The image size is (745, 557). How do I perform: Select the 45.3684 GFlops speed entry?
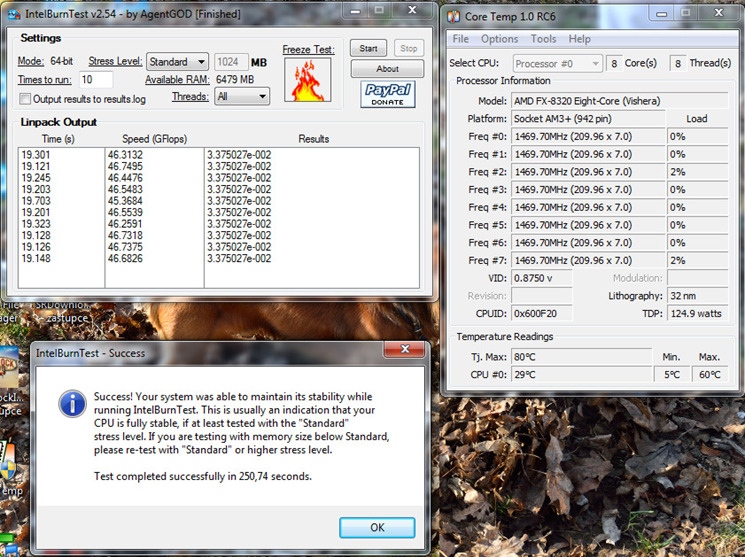click(x=125, y=201)
